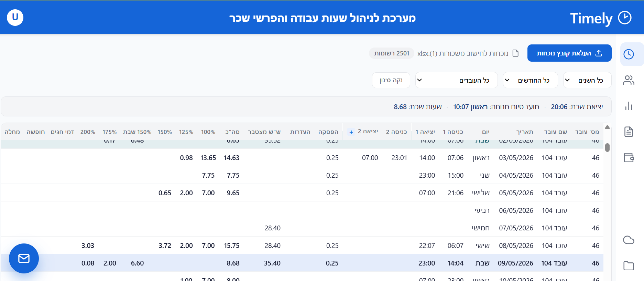This screenshot has height=281, width=644.
Task: Open the employees (people) sidebar icon
Action: pos(629,80)
